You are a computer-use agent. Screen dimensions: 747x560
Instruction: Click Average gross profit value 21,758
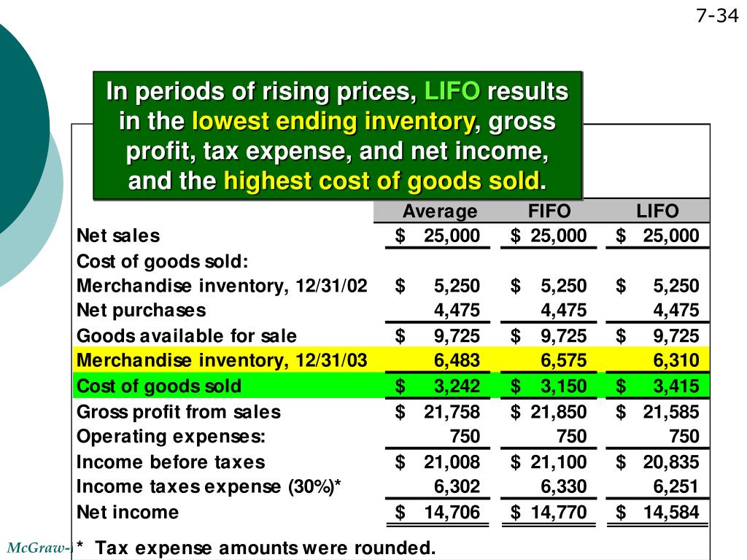[452, 412]
